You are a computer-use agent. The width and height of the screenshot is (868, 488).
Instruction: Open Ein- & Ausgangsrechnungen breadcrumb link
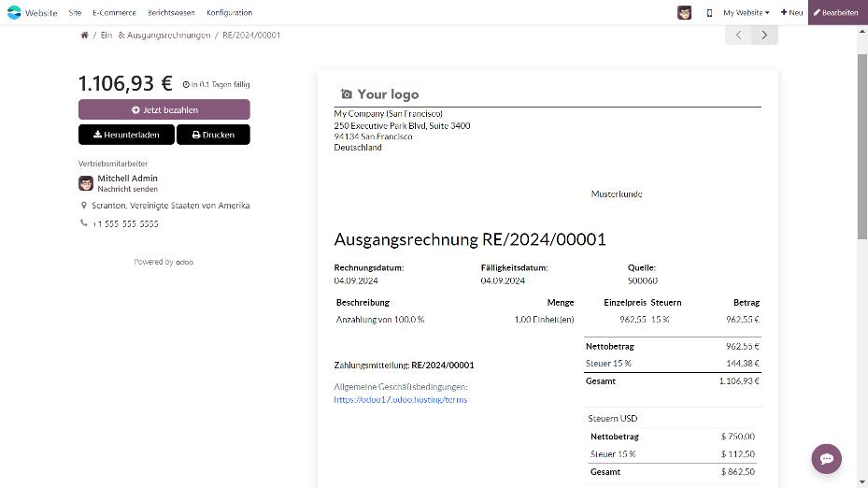point(155,35)
